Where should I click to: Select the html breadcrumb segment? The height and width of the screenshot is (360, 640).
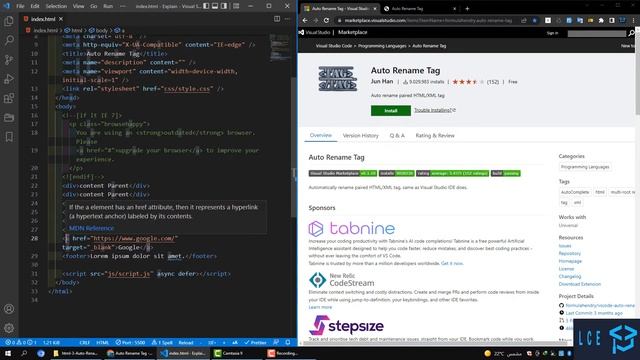[73, 30]
